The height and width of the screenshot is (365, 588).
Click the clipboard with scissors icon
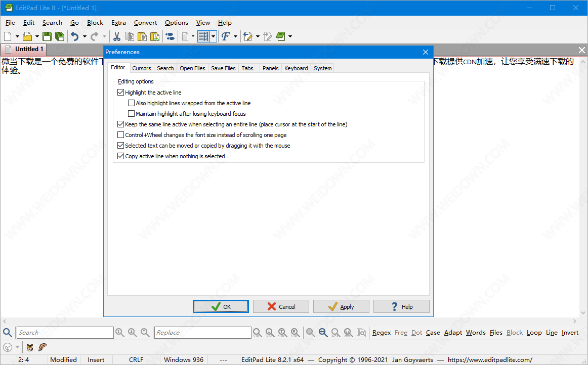[x=155, y=36]
